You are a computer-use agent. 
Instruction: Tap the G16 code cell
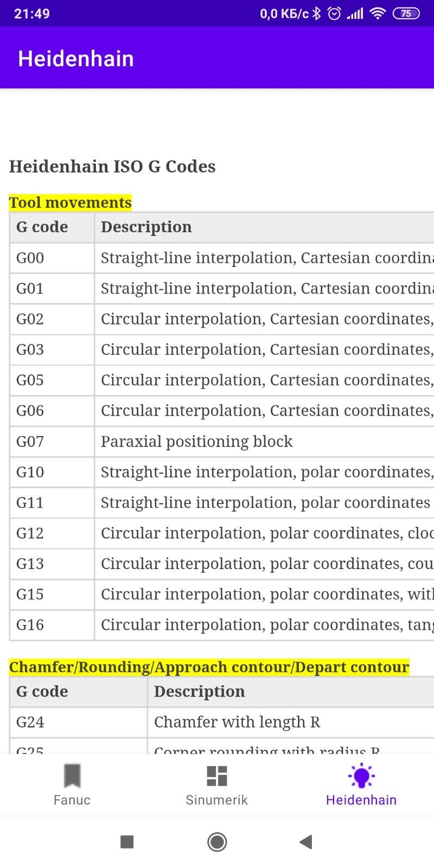tap(52, 625)
